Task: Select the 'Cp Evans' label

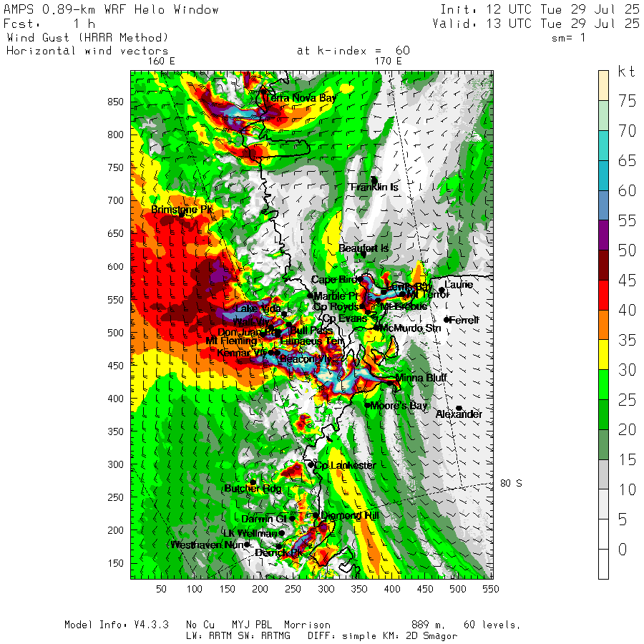Action: pyautogui.click(x=345, y=318)
